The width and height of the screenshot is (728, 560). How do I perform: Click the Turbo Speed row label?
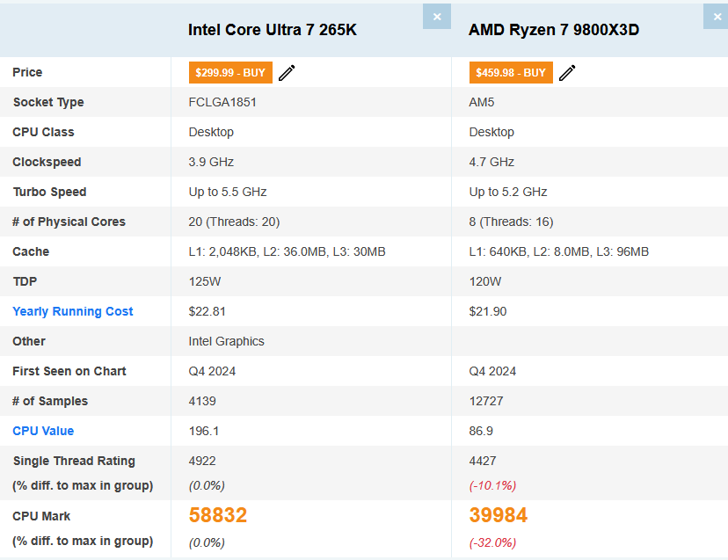[49, 192]
